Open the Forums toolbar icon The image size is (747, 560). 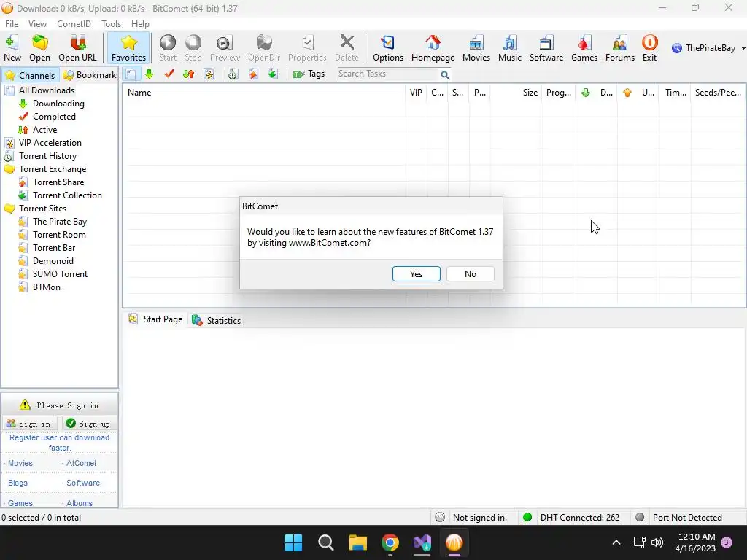pos(620,48)
